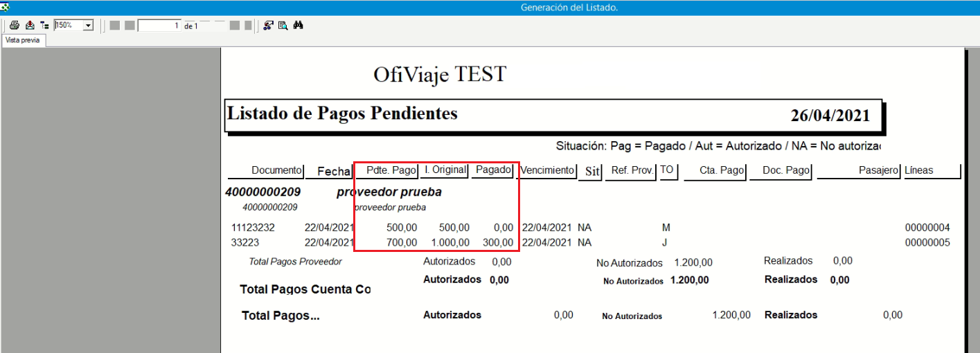The width and height of the screenshot is (980, 353).
Task: Click the Líneas column header
Action: pos(919,170)
